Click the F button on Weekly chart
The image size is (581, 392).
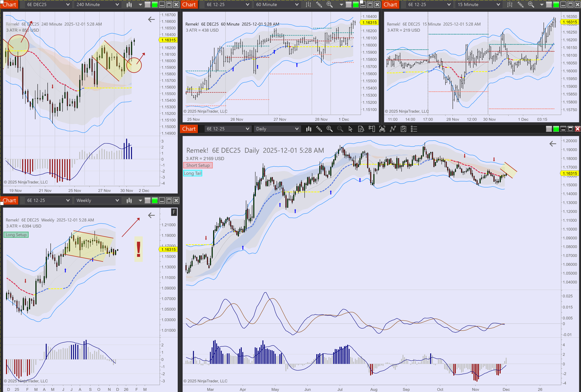click(x=174, y=212)
